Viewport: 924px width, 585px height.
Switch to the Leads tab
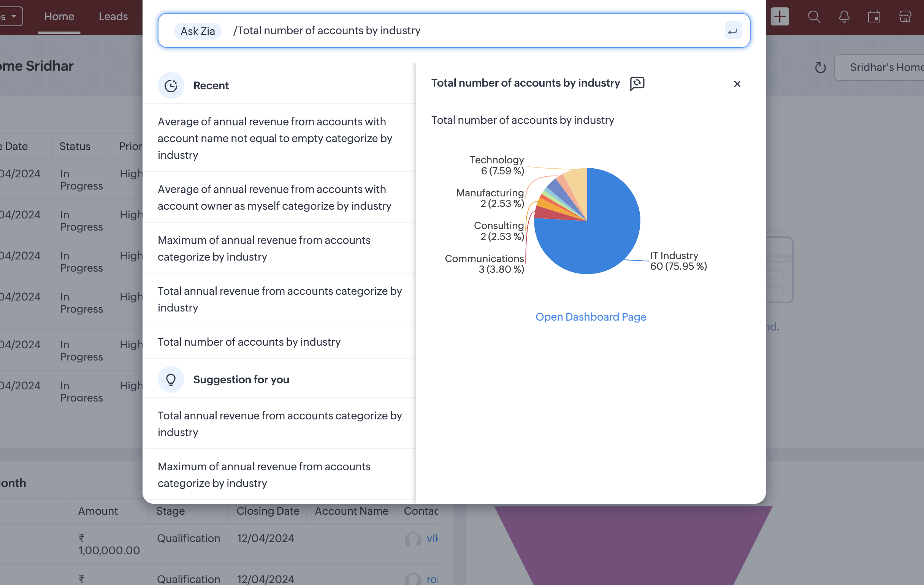click(113, 16)
